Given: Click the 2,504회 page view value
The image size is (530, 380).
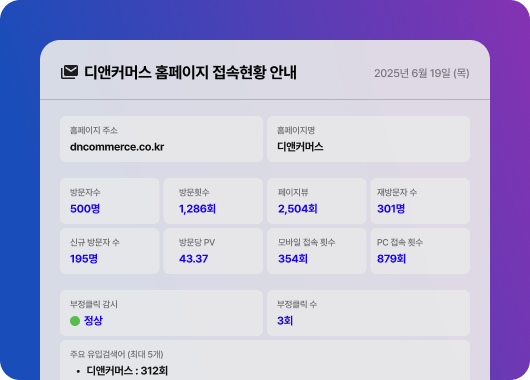Looking at the screenshot, I should coord(297,209).
